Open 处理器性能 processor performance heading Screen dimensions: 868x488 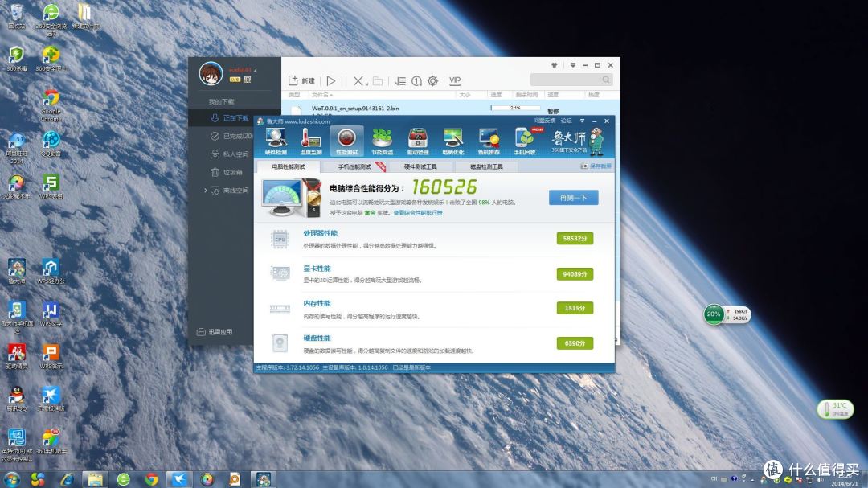click(x=320, y=233)
